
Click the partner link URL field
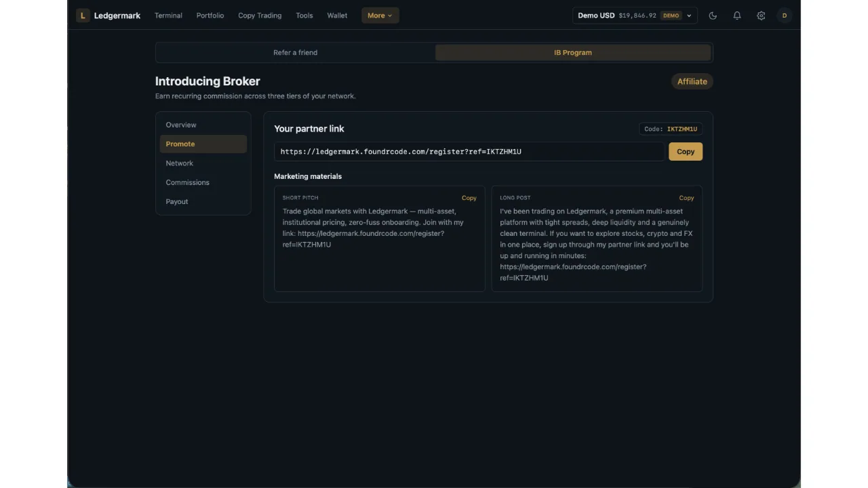pyautogui.click(x=469, y=151)
